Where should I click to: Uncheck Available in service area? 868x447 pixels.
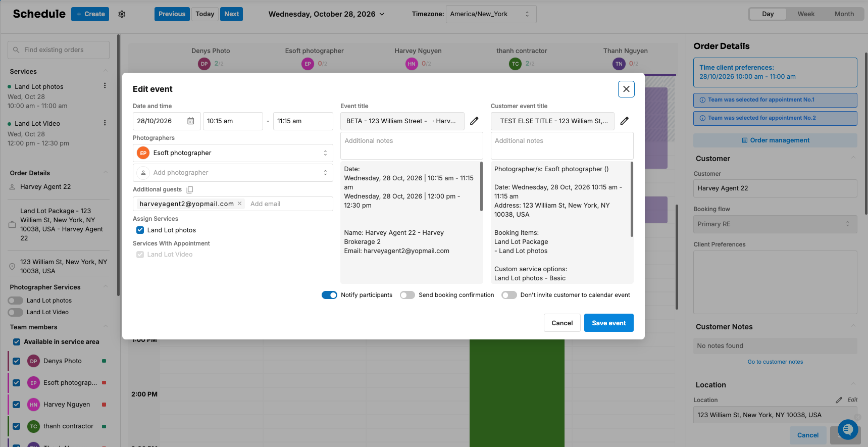(x=17, y=342)
